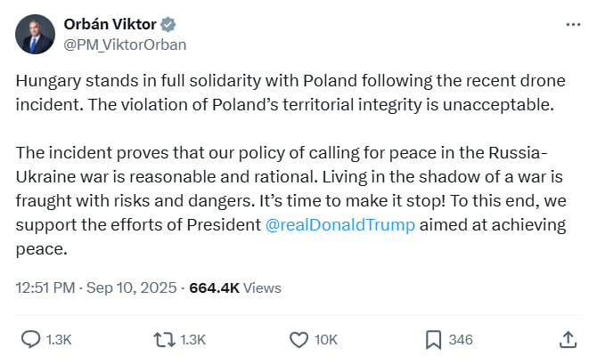
Task: Click the 664.4K Views count
Action: click(x=235, y=288)
